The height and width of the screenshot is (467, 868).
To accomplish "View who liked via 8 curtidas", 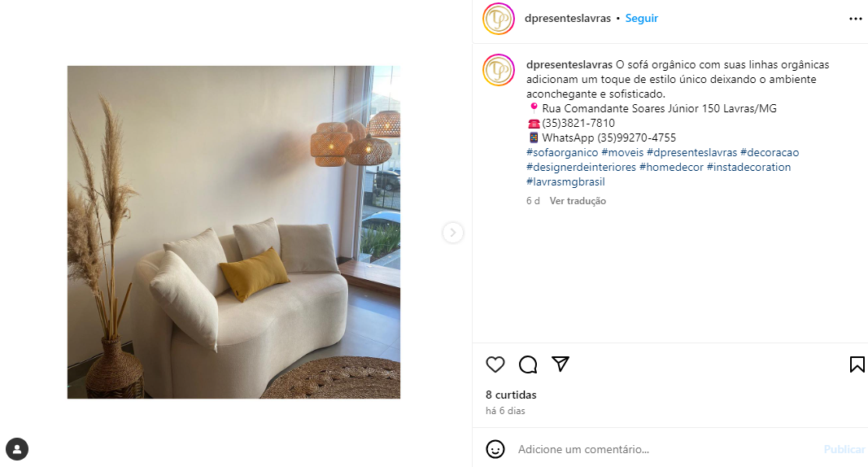I will click(x=510, y=395).
